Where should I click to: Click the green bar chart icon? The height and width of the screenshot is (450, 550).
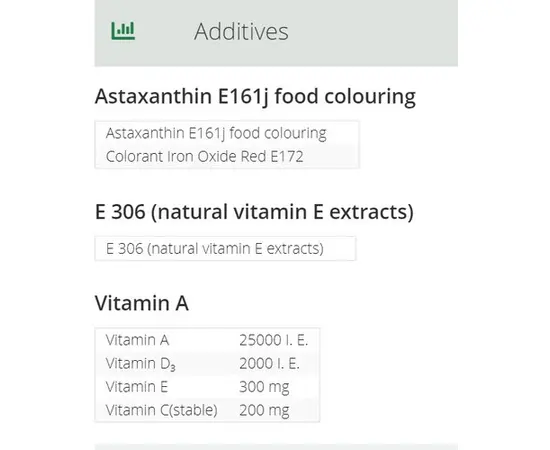tap(123, 31)
